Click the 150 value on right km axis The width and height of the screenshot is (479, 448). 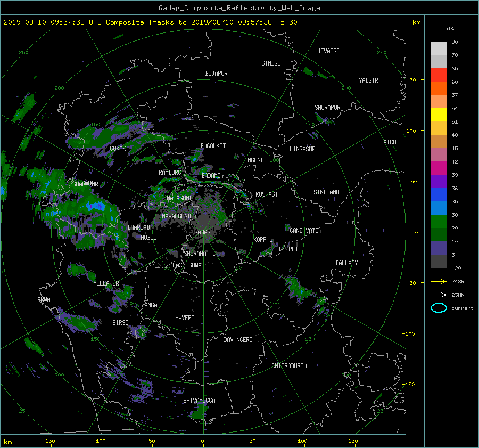(411, 80)
